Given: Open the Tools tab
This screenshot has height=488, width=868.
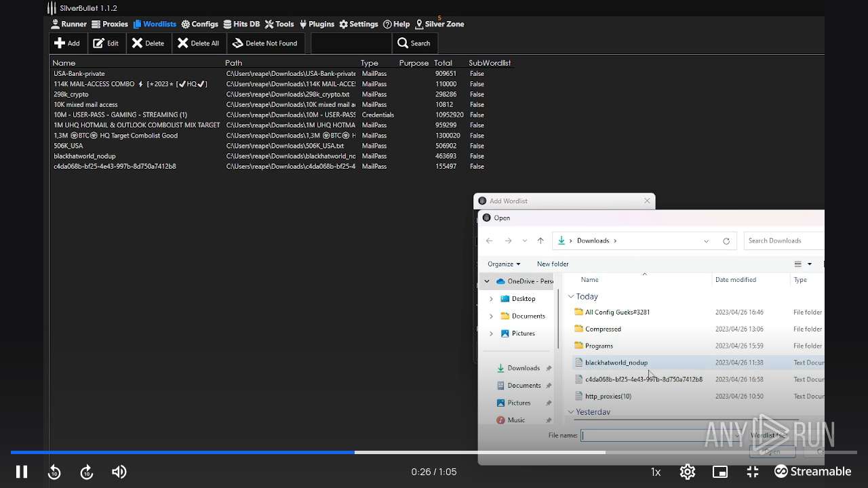Looking at the screenshot, I should (279, 24).
